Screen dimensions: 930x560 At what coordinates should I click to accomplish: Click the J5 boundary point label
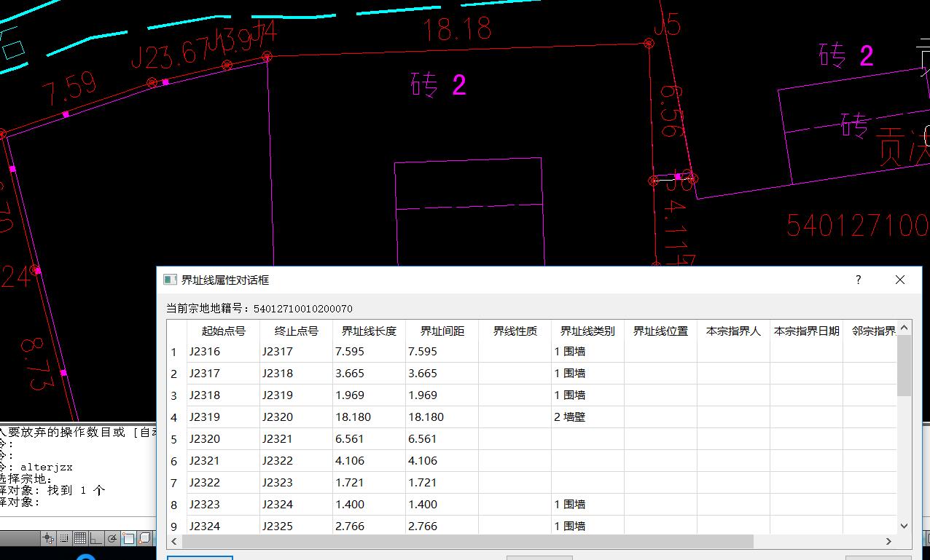pos(667,25)
